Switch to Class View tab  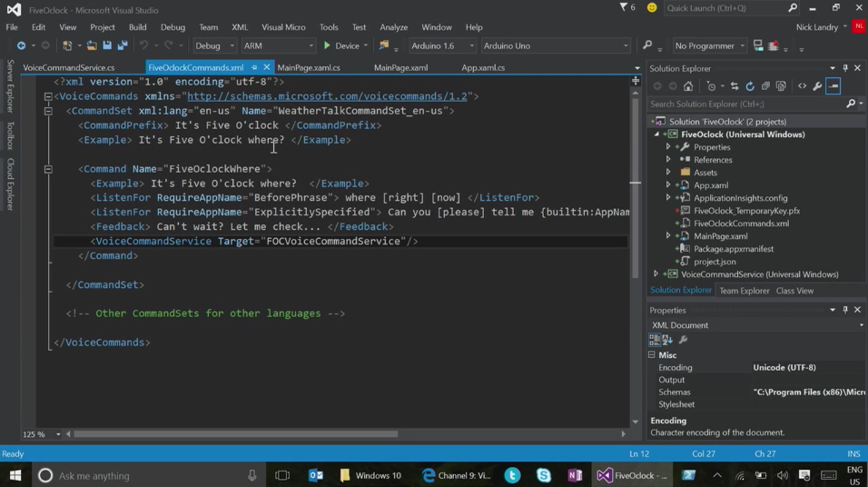(794, 291)
